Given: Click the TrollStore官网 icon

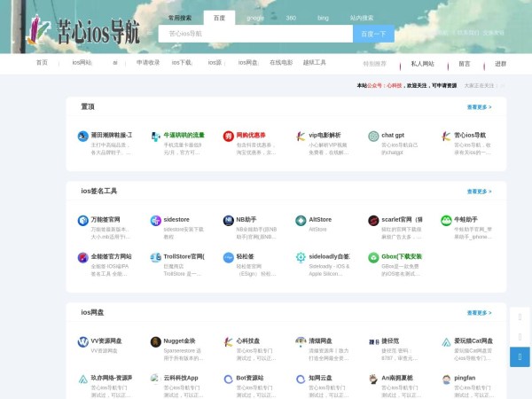Looking at the screenshot, I should (156, 257).
